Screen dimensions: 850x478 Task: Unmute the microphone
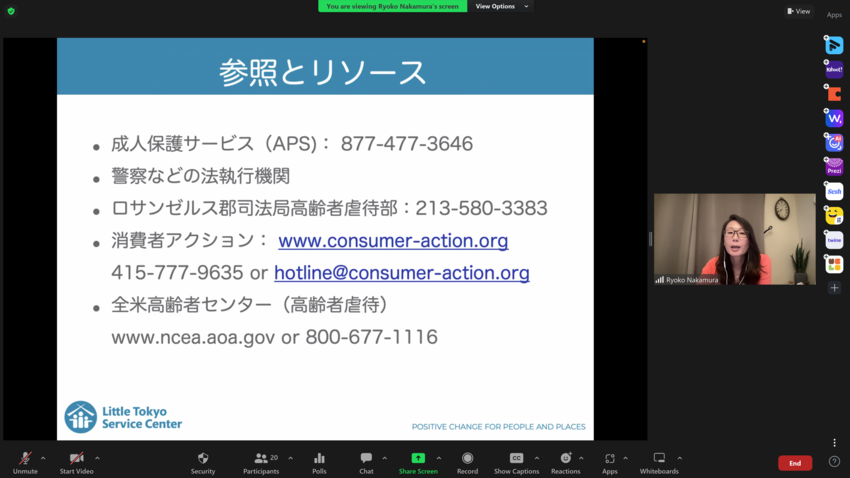[25, 462]
